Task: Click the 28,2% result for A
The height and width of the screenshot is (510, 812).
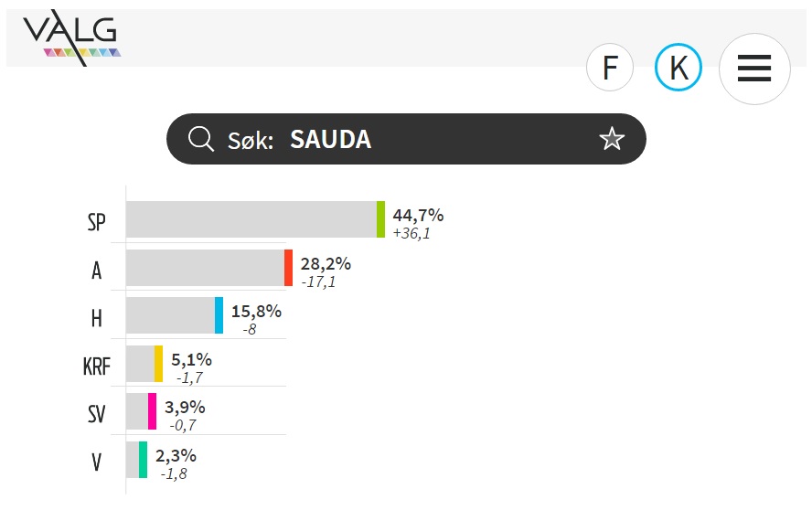Action: pyautogui.click(x=326, y=263)
